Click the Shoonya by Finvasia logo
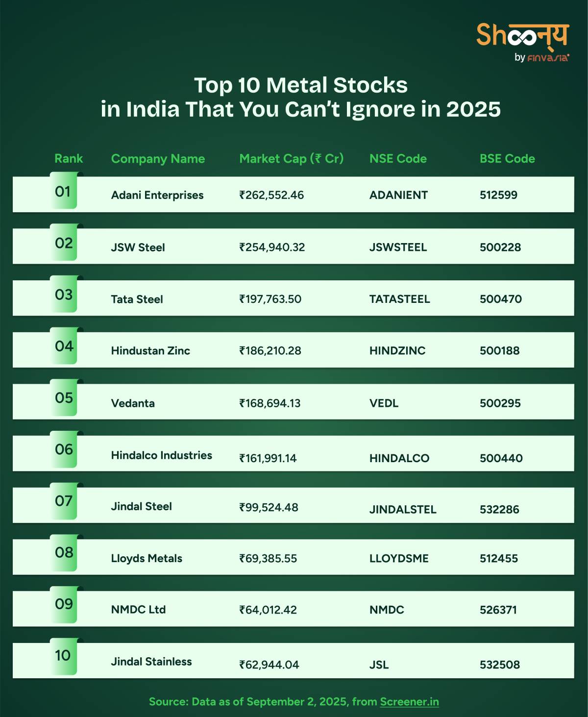 tap(522, 42)
